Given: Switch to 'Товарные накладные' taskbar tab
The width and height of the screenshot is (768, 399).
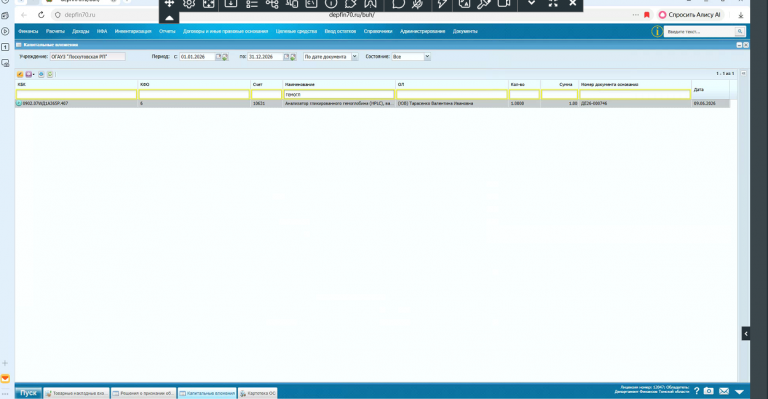Looking at the screenshot, I should click(x=76, y=393).
